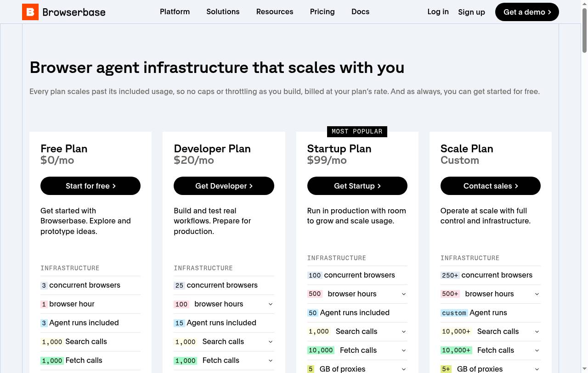
Task: Click the Log in link
Action: [x=438, y=11]
